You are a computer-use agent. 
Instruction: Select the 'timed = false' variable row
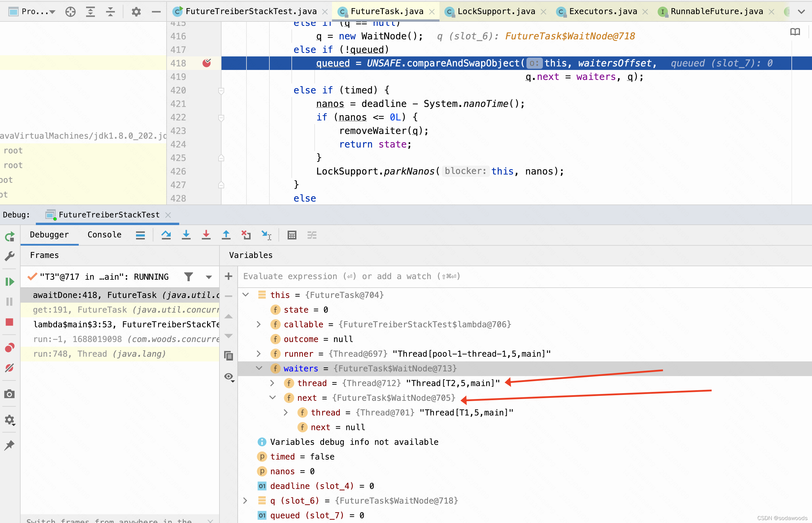524,457
